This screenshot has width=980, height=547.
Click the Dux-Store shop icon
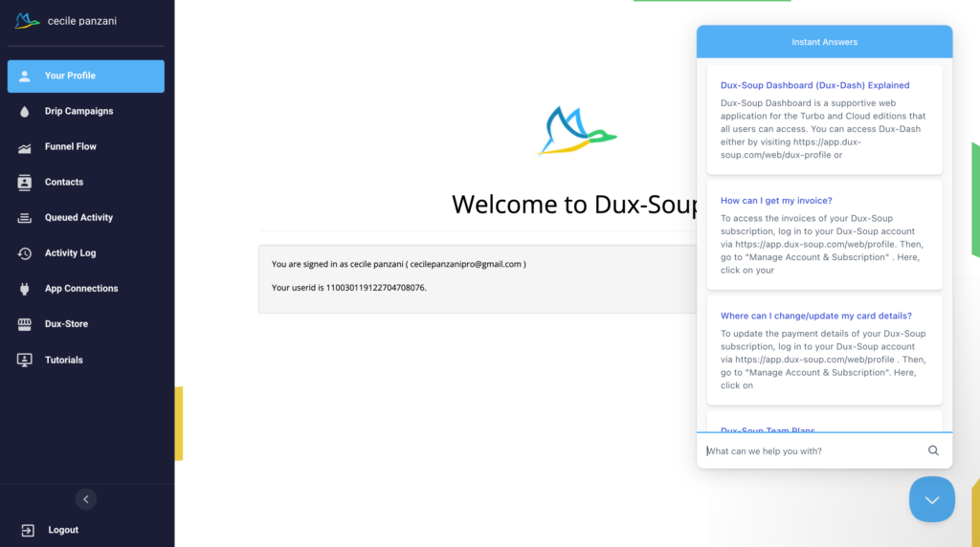point(24,324)
